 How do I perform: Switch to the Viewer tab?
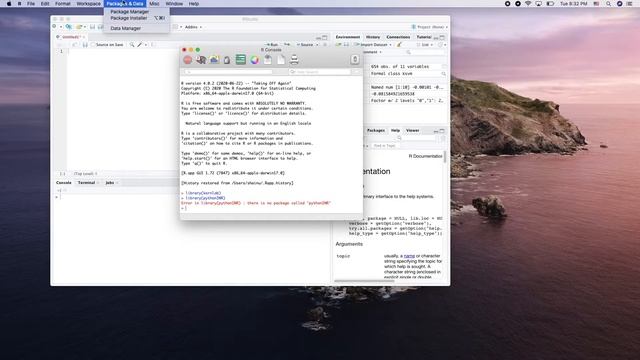click(x=412, y=131)
